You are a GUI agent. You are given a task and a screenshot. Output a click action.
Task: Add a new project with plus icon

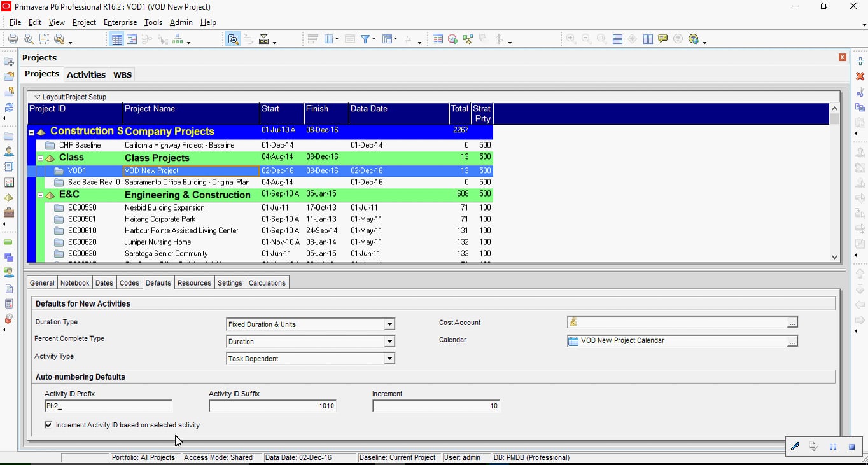pyautogui.click(x=860, y=61)
